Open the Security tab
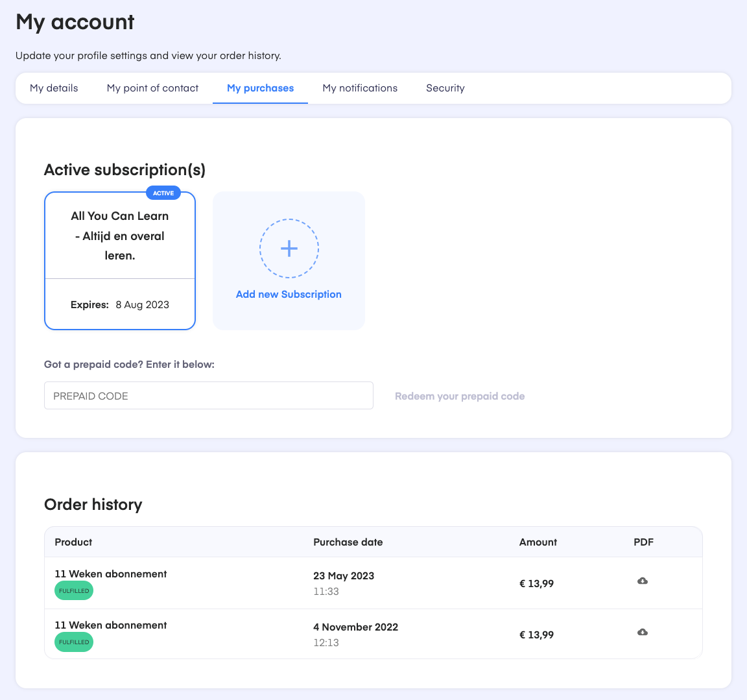The image size is (747, 700). pos(445,88)
